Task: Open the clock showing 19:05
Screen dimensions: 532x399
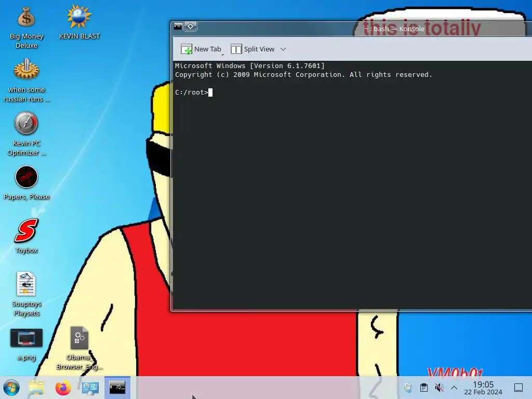Action: click(483, 388)
